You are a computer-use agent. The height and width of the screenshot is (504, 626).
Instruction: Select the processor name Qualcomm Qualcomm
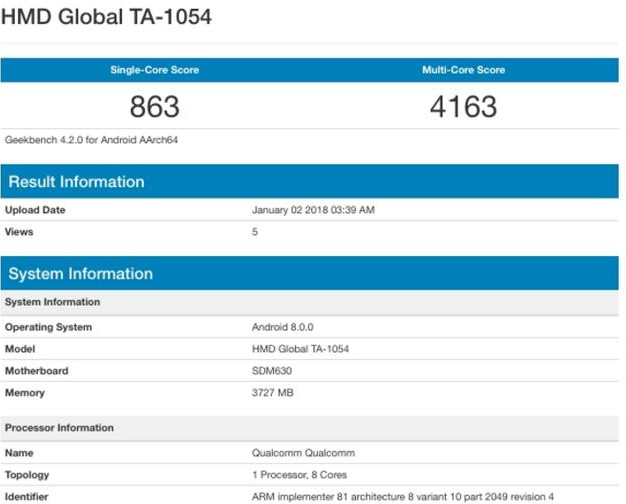(x=303, y=453)
